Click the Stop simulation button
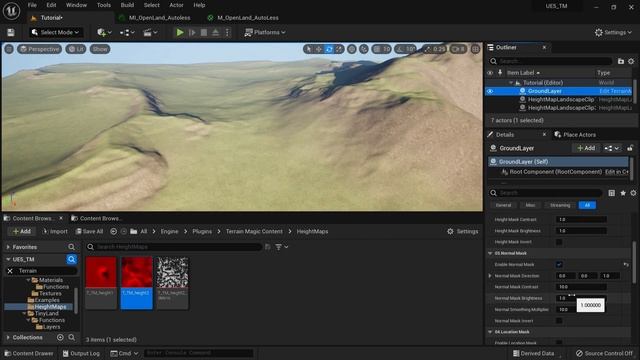This screenshot has width=640, height=360. (204, 32)
